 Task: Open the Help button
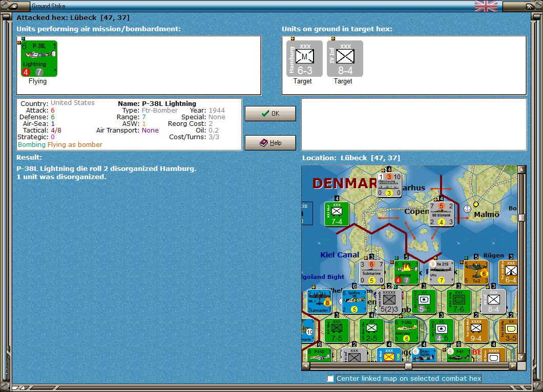[x=270, y=143]
